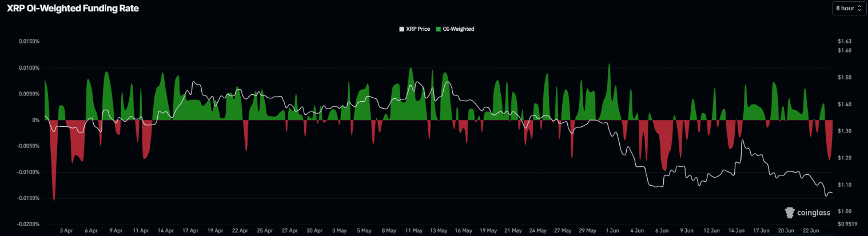Click the 19 May date label

tap(489, 230)
